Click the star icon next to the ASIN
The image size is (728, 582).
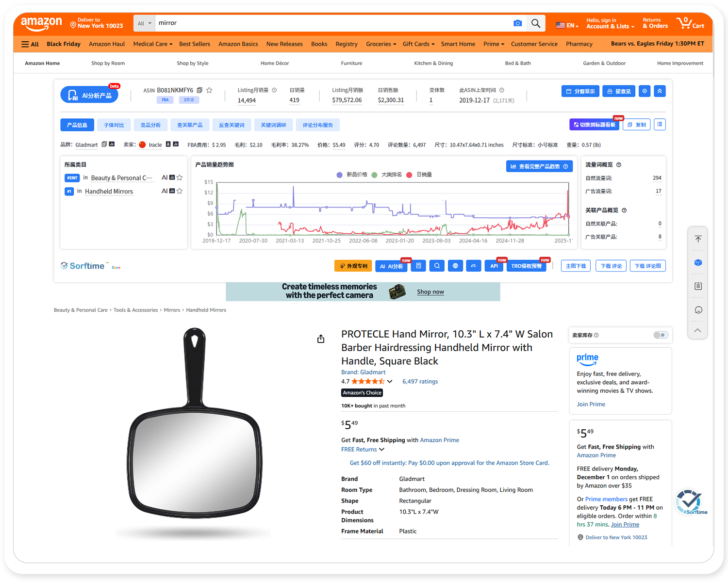point(209,90)
